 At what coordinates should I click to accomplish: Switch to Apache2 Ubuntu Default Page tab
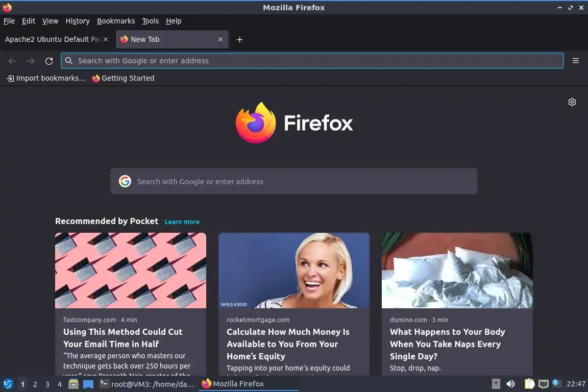[x=56, y=39]
